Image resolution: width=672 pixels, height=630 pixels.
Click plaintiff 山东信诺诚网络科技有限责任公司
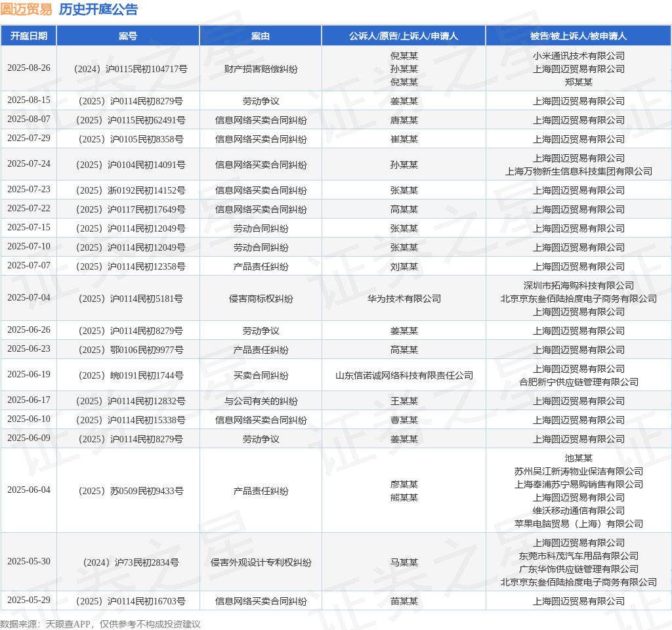(x=404, y=376)
